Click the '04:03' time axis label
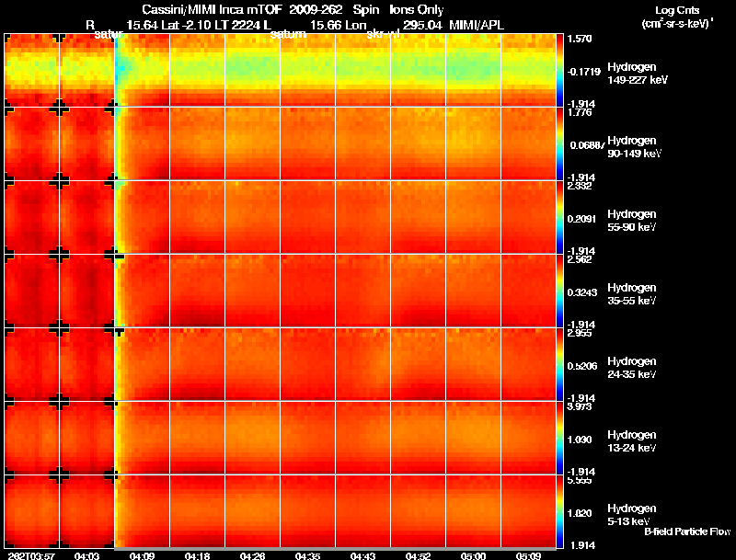The width and height of the screenshot is (736, 560). [x=86, y=555]
